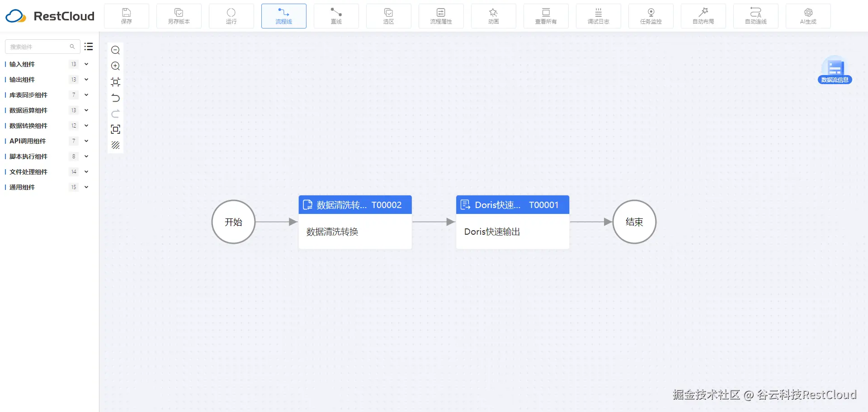Click count badge 14 beside 文件处理组件
Viewport: 868px width, 412px height.
click(x=74, y=172)
